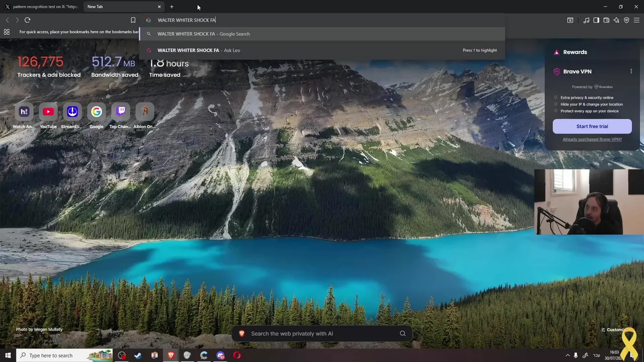
Task: Click the address bar text field
Action: (x=322, y=20)
